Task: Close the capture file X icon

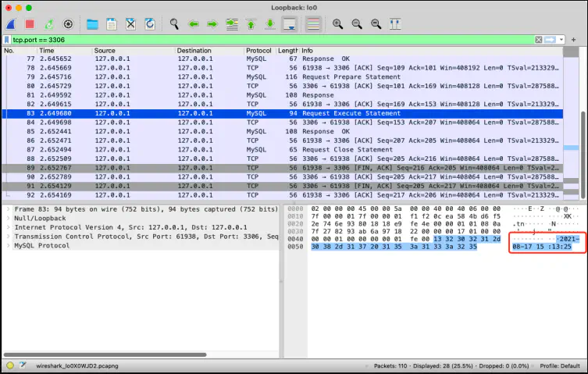Action: click(x=130, y=24)
